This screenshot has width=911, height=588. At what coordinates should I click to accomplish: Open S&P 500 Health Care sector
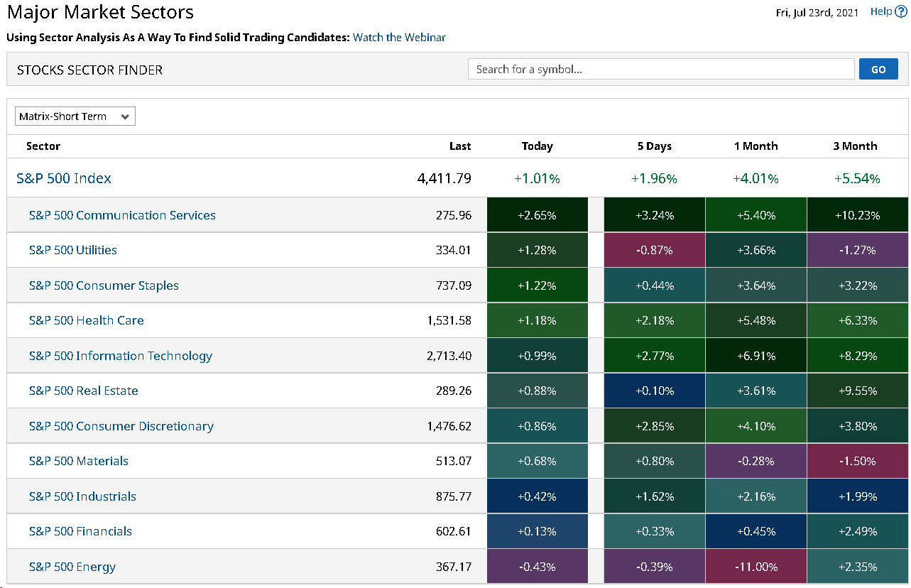coord(87,320)
